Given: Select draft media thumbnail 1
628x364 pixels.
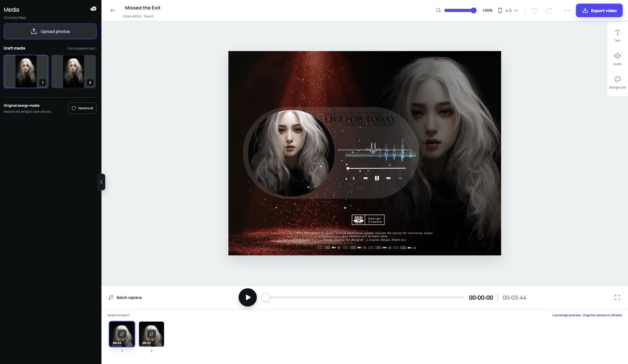Looking at the screenshot, I should click(26, 72).
